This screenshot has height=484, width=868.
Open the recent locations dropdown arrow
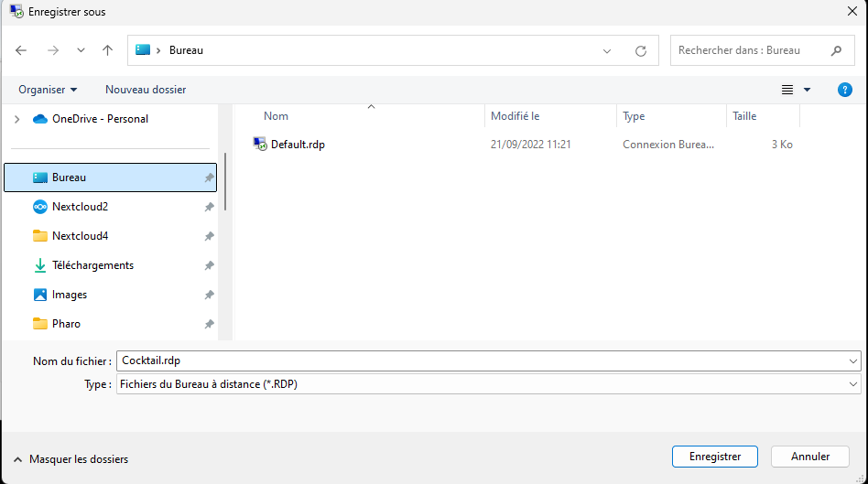click(x=81, y=50)
